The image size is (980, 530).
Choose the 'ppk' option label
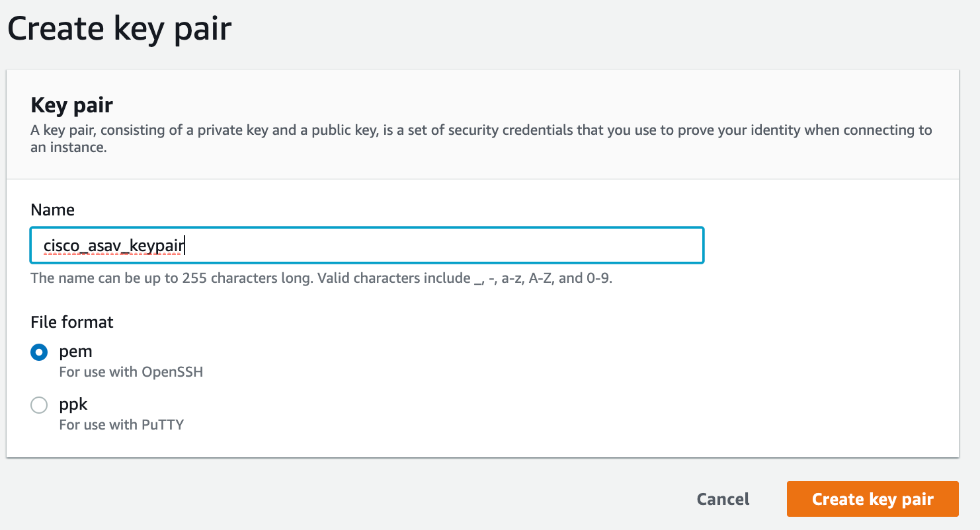pos(73,404)
